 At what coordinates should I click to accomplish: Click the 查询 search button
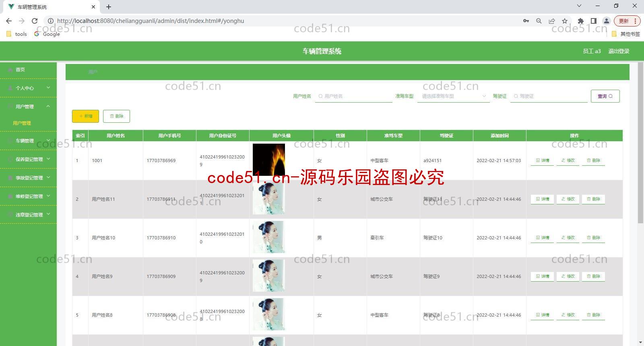605,96
